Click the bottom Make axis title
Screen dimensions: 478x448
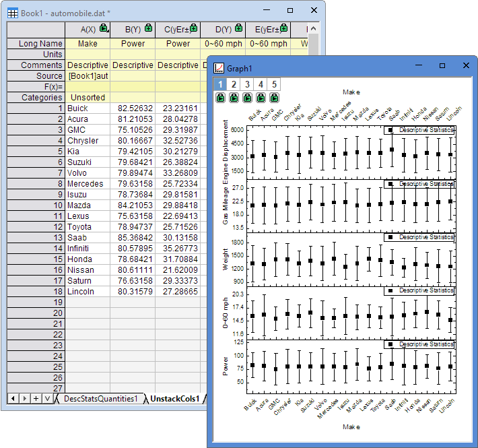[351, 426]
